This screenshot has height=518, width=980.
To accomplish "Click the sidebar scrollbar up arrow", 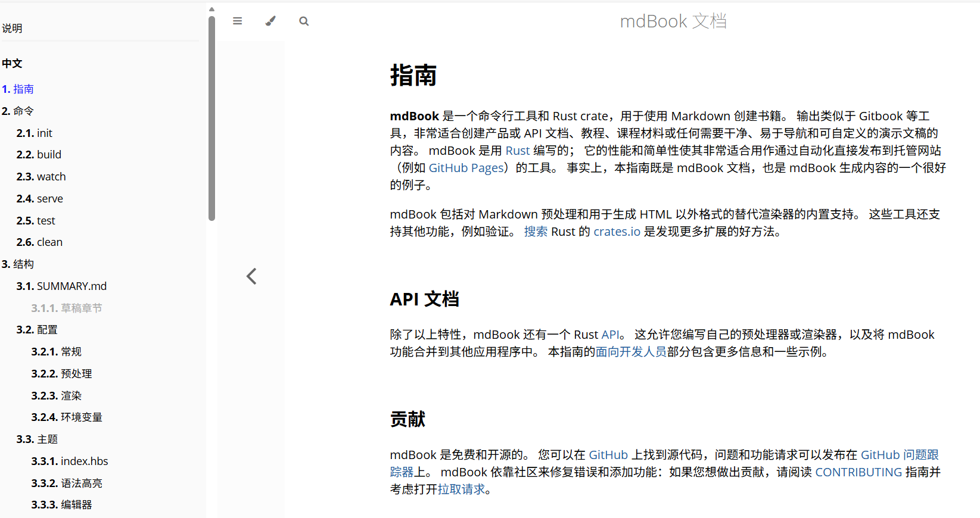I will [x=211, y=9].
